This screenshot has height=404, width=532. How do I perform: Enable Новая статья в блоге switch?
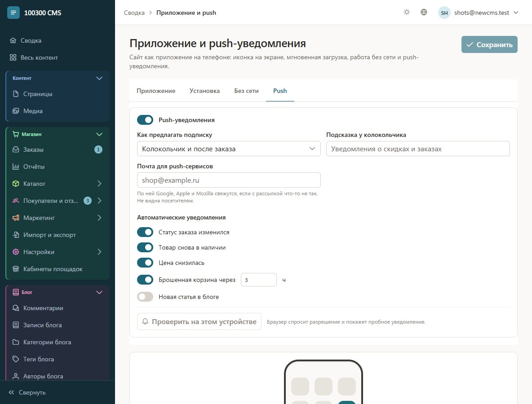tap(145, 297)
